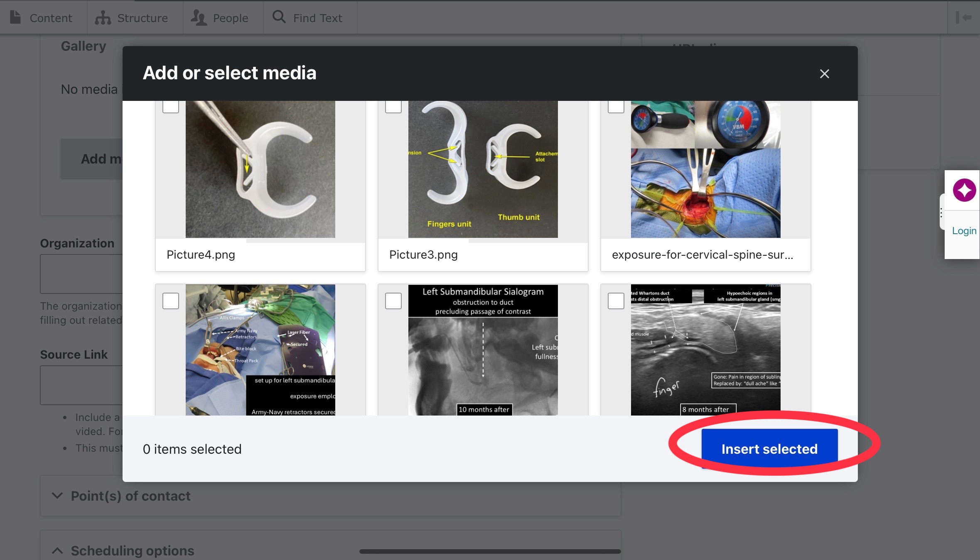Click the purple star accessibility icon
The height and width of the screenshot is (560, 980).
tap(964, 190)
